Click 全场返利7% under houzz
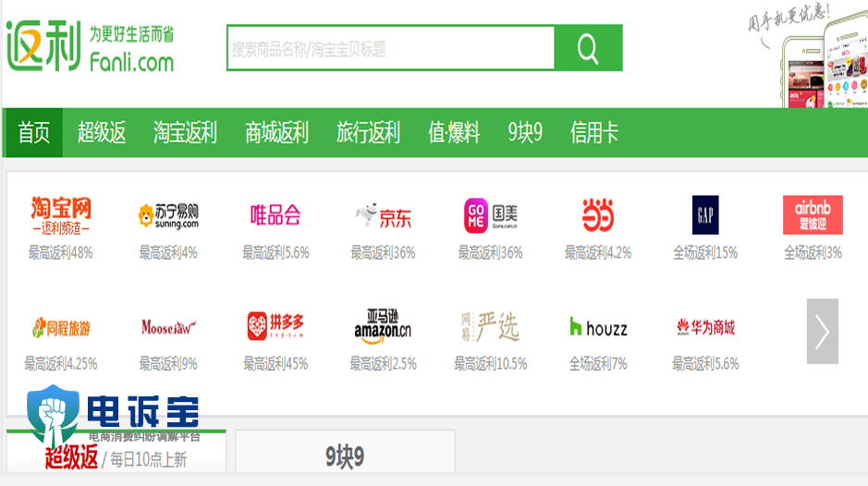Screen dimensions: 868x486 coord(598,364)
